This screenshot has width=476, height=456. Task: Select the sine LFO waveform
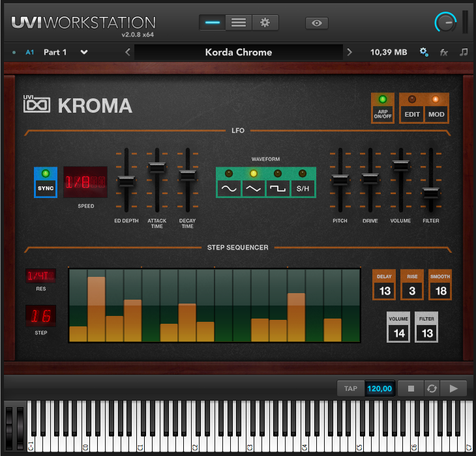point(229,188)
